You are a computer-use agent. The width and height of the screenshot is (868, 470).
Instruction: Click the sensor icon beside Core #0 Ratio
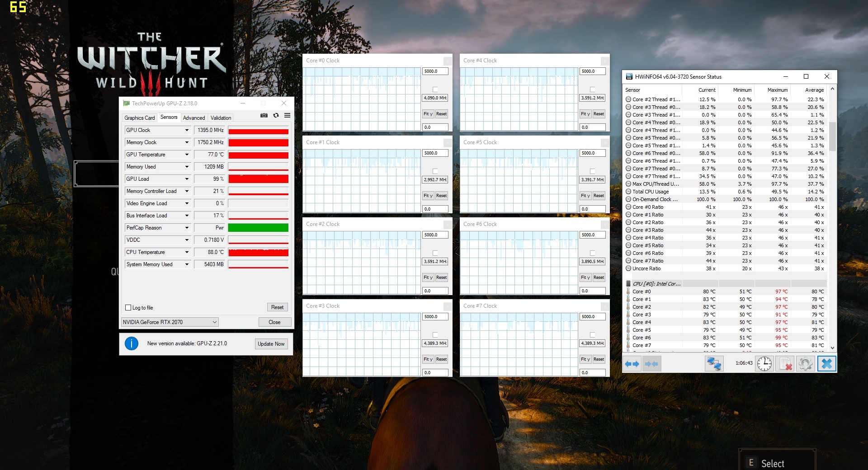click(x=628, y=207)
